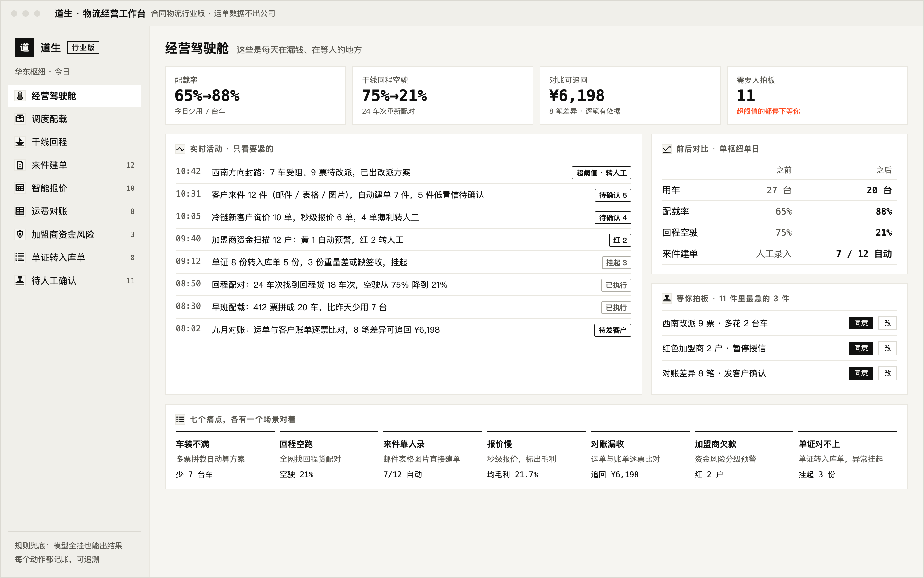Click the 七个痛点 list icon
Viewport: 924px width, 578px height.
180,419
